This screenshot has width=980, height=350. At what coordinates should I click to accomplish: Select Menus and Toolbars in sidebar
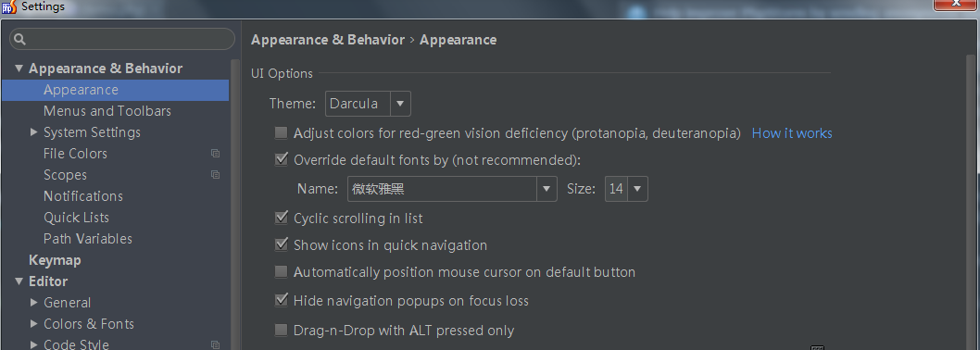pyautogui.click(x=107, y=111)
